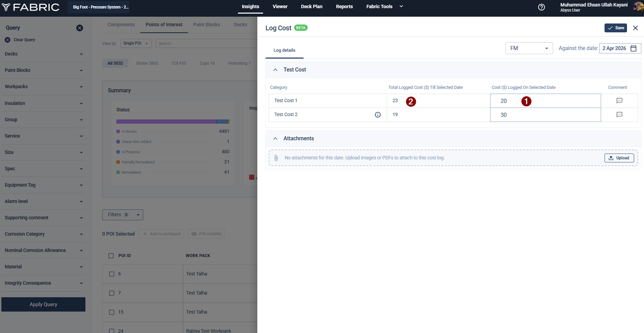
Task: Select the All 5032 filter chip
Action: click(x=115, y=63)
